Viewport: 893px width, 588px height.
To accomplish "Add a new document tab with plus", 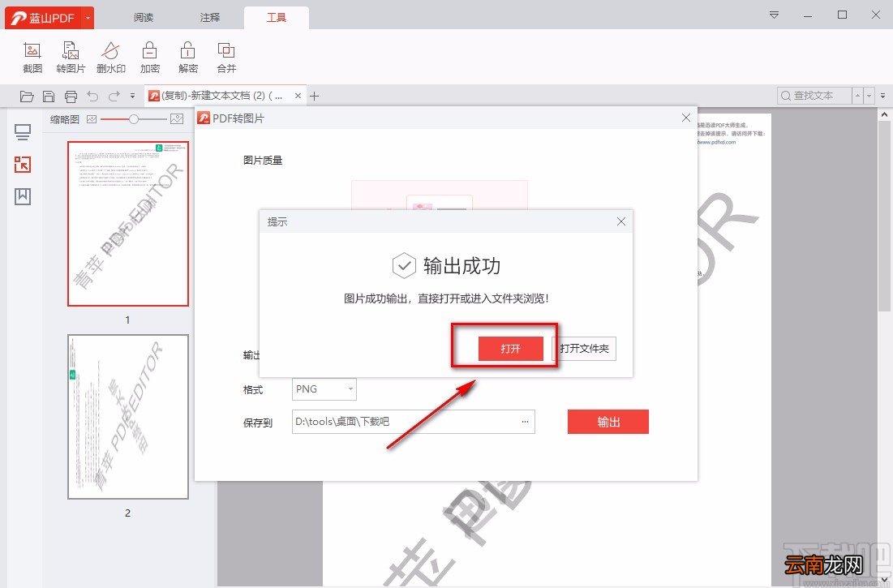I will tap(315, 97).
